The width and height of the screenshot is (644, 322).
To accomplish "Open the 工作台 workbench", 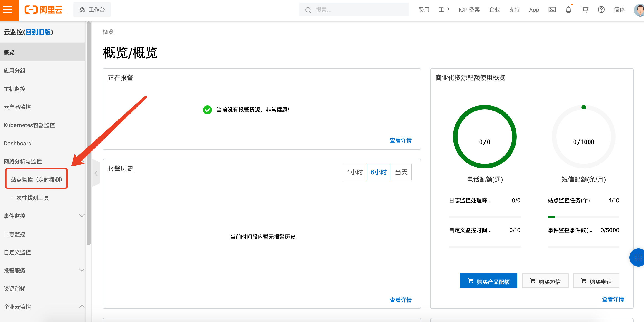I will [x=92, y=10].
